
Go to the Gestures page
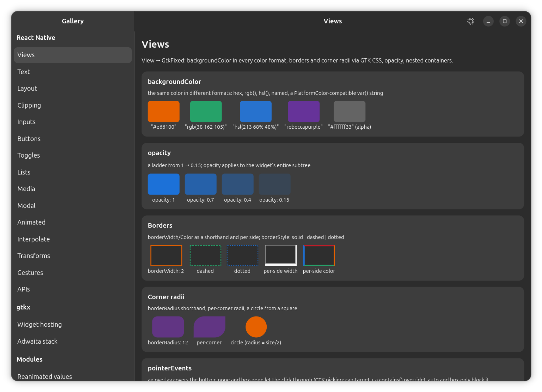point(73,272)
